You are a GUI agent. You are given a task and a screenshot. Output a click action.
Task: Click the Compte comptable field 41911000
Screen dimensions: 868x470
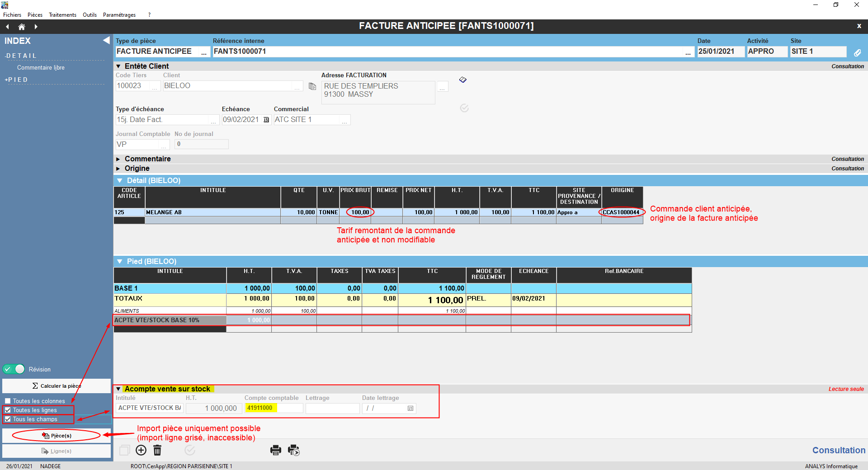click(274, 408)
